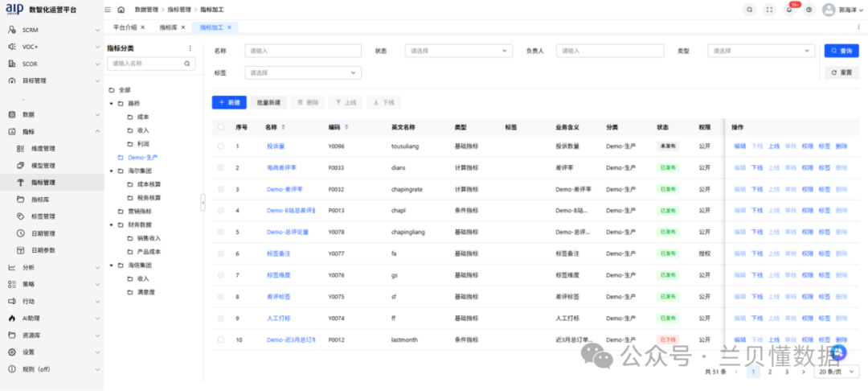Tick checkbox for row Demo-近3月总订单
The height and width of the screenshot is (391, 868).
coord(221,340)
